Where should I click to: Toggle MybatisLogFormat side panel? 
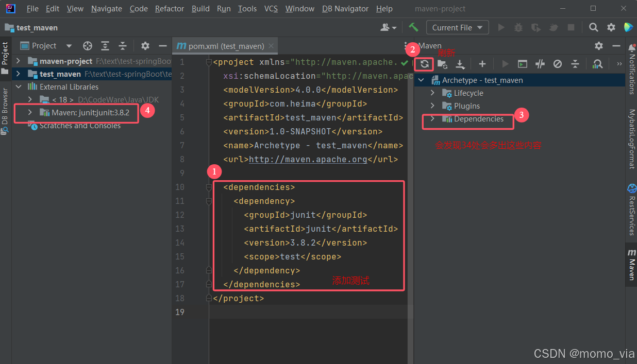pyautogui.click(x=632, y=139)
